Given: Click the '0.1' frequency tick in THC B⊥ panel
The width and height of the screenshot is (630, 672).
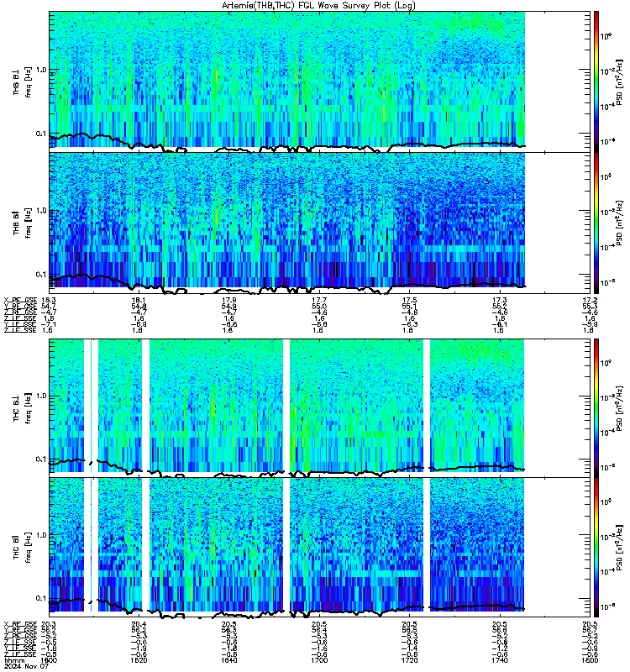Looking at the screenshot, I should 41,459.
